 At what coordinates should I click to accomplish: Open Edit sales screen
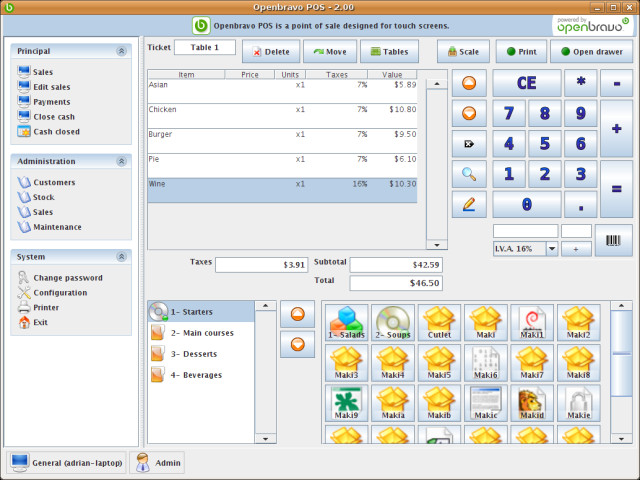pyautogui.click(x=44, y=87)
